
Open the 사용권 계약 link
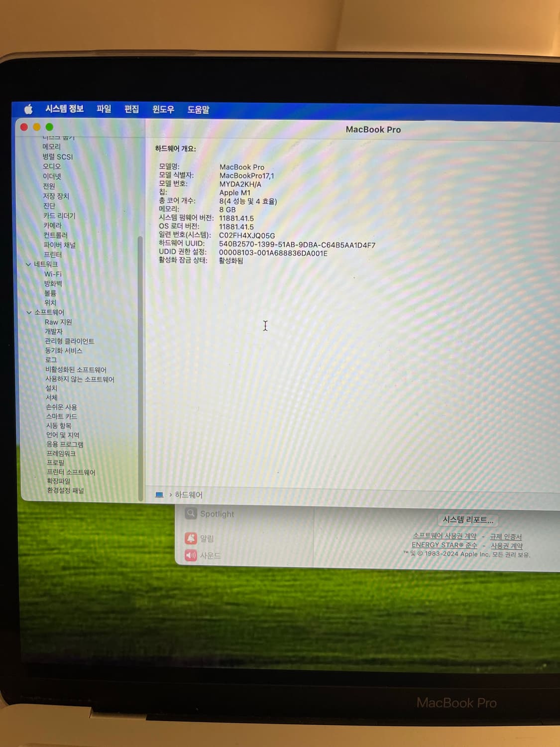pos(507,546)
